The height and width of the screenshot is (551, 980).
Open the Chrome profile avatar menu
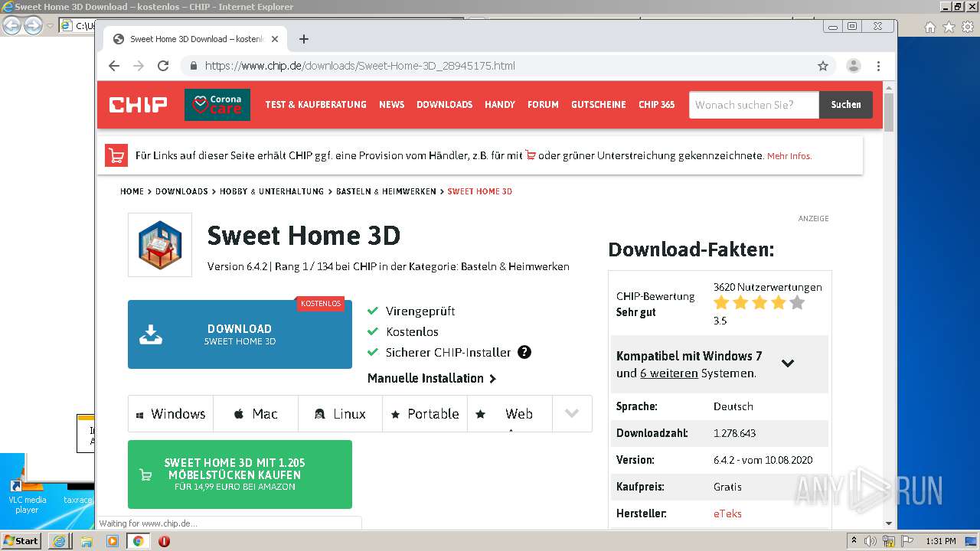[853, 66]
